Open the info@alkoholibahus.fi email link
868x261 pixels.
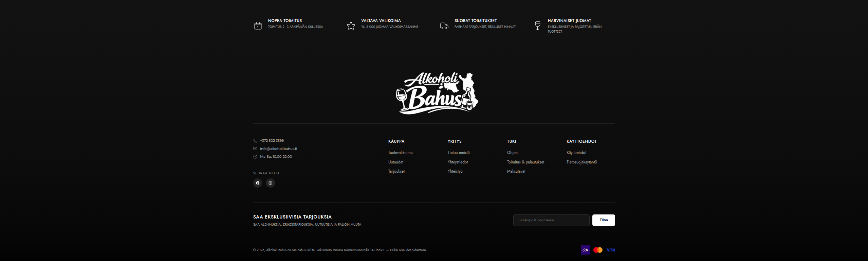tap(278, 149)
